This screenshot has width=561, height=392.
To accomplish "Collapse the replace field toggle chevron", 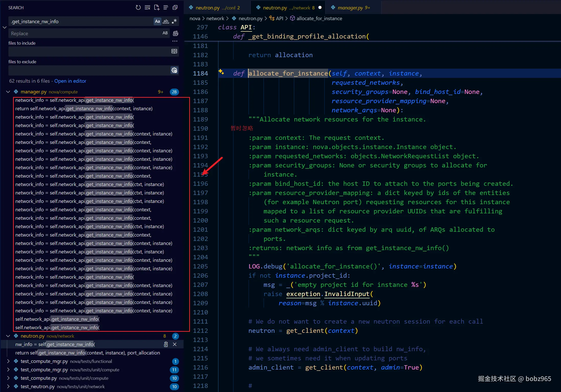I will point(4,27).
